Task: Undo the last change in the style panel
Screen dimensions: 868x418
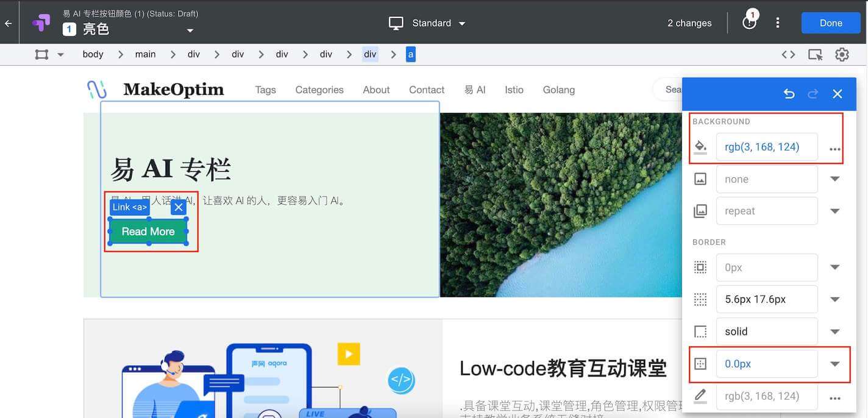Action: [789, 94]
